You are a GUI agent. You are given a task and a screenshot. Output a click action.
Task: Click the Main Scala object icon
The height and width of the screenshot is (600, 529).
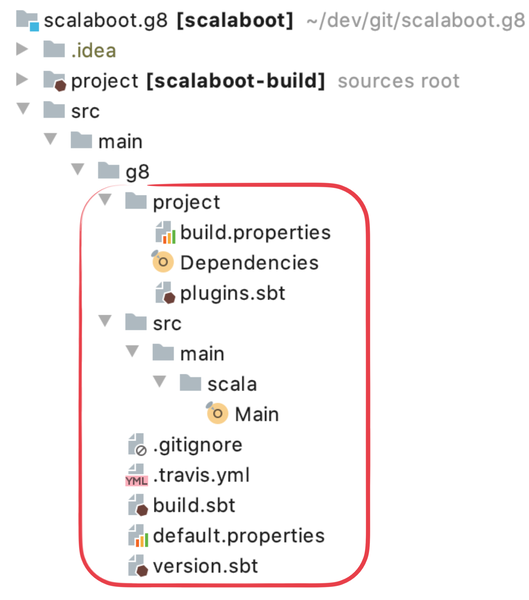[x=217, y=413]
